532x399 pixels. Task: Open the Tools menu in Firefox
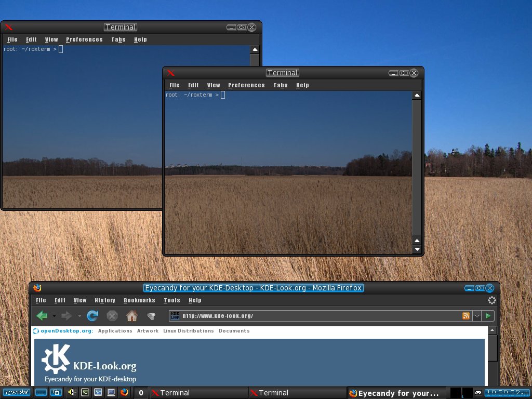pyautogui.click(x=172, y=300)
